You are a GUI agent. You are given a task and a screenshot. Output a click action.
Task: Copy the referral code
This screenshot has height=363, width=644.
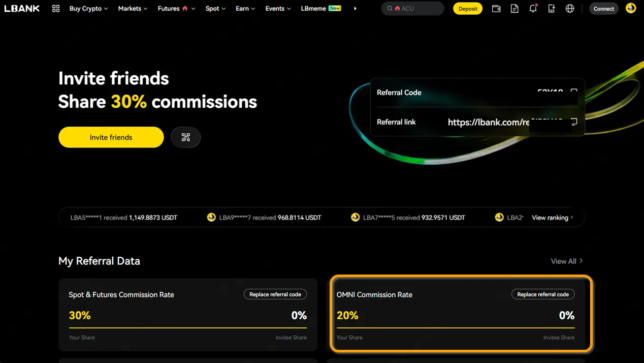[574, 92]
